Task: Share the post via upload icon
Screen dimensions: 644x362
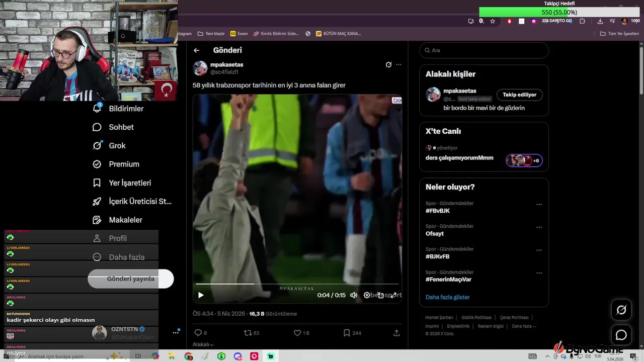Action: point(396,333)
